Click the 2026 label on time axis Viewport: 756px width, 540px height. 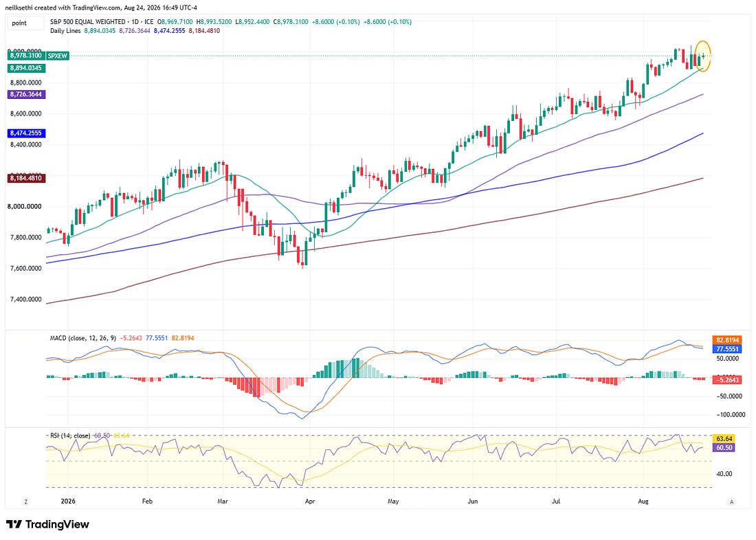(69, 502)
